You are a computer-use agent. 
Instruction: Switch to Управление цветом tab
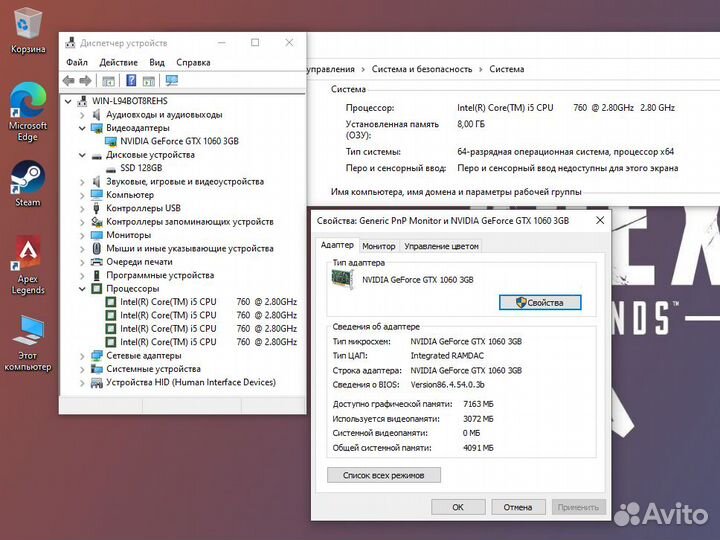coord(441,247)
